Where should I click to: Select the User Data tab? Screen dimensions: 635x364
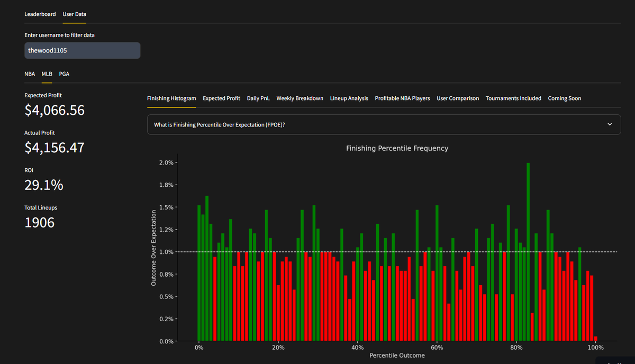click(74, 14)
